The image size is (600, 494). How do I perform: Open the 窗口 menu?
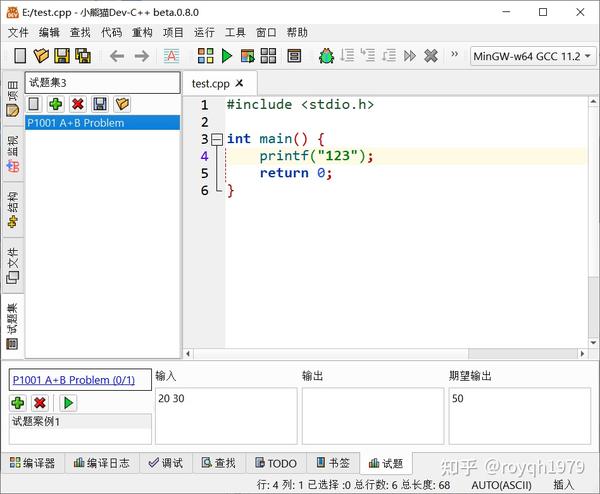coord(266,33)
